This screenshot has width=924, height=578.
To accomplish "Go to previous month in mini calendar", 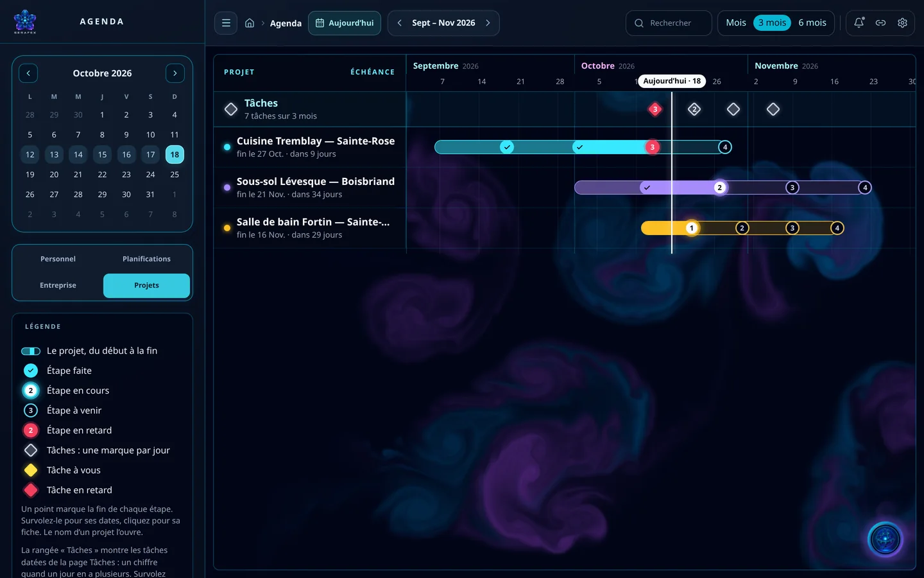I will coord(28,73).
